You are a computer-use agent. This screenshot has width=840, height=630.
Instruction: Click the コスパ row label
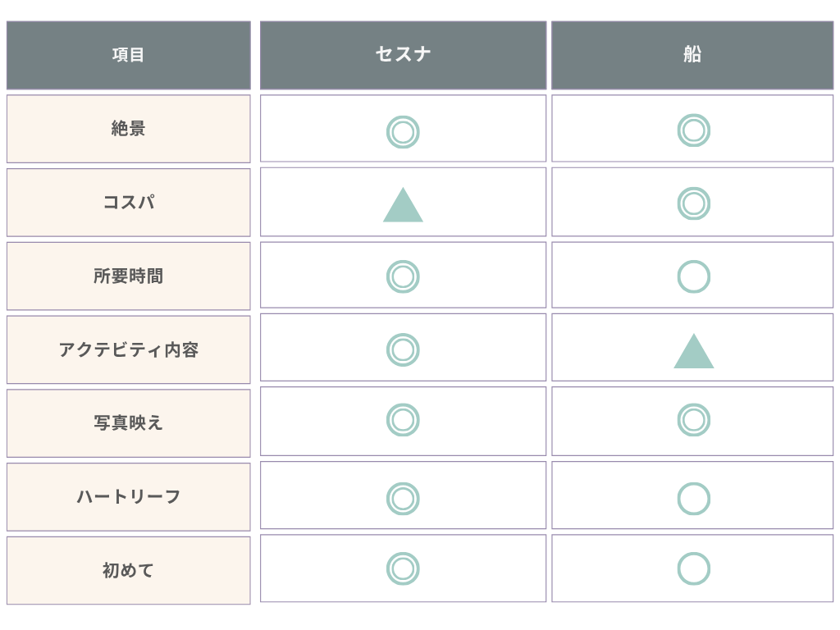129,203
